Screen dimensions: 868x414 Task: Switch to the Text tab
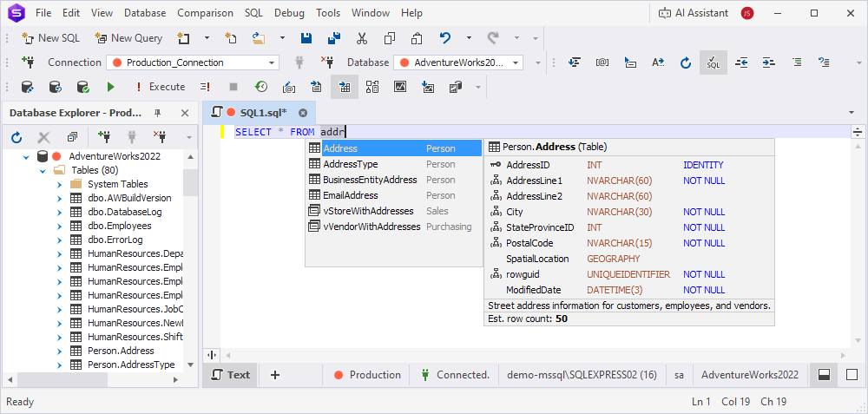[x=229, y=375]
